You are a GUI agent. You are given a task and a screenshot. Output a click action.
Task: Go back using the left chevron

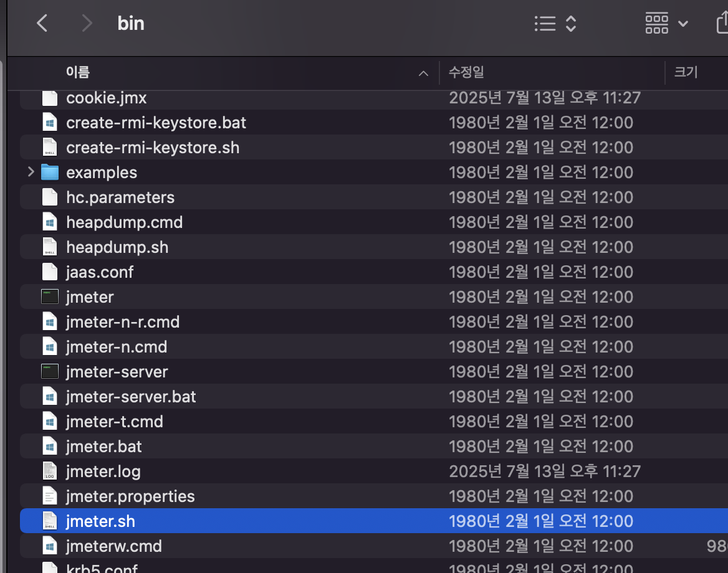(x=42, y=23)
